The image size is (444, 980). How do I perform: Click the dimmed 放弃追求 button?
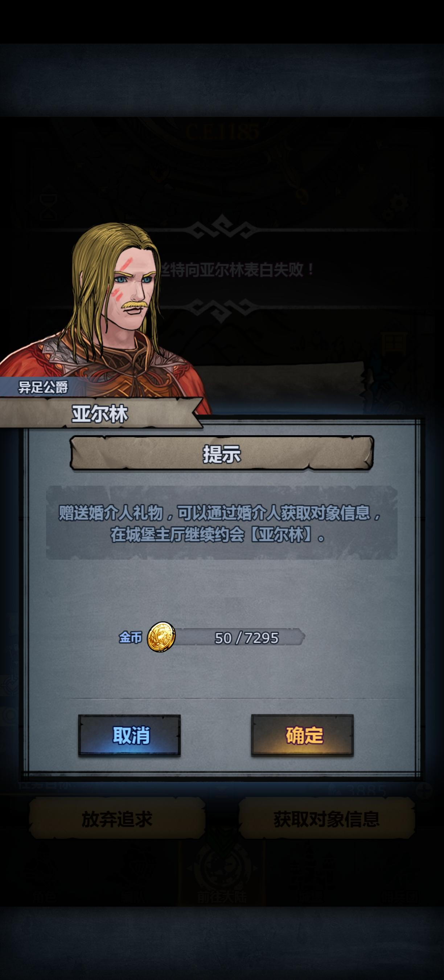click(x=117, y=819)
